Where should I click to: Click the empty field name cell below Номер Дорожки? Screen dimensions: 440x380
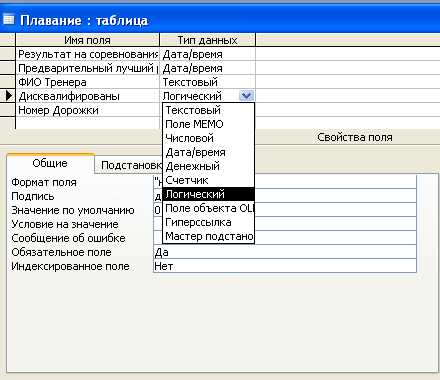tap(88, 123)
